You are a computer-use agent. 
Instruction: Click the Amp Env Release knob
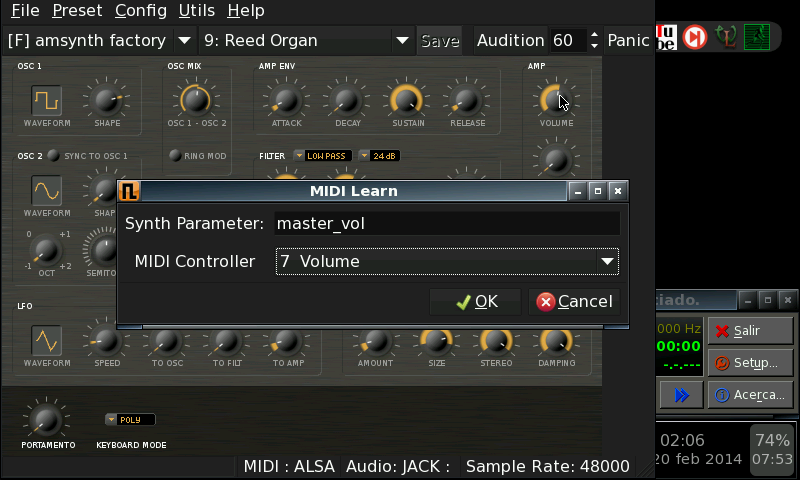coord(467,99)
